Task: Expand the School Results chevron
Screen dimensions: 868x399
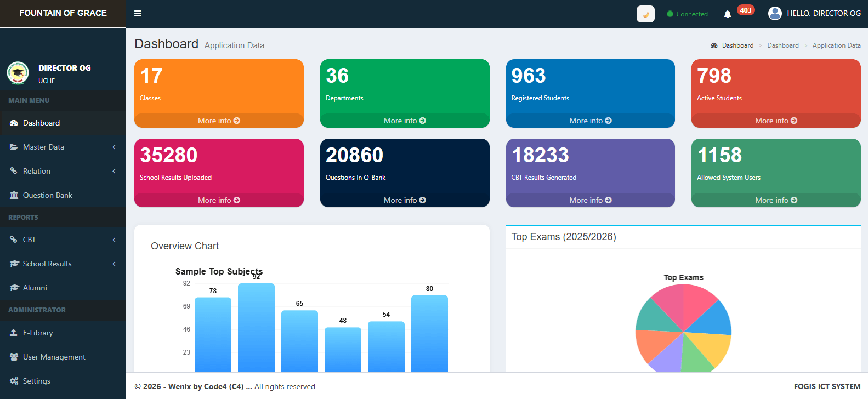Action: point(114,264)
